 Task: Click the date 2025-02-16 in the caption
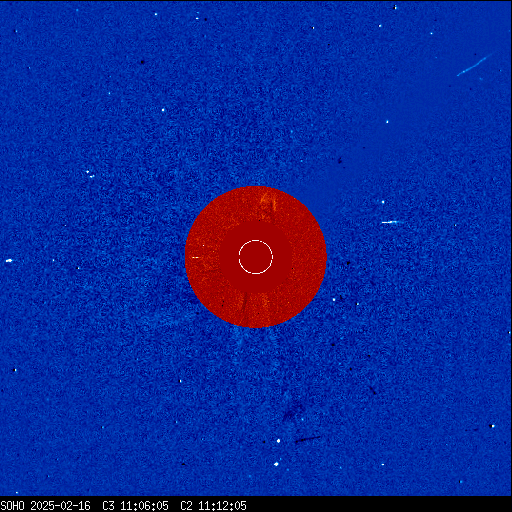[60, 506]
